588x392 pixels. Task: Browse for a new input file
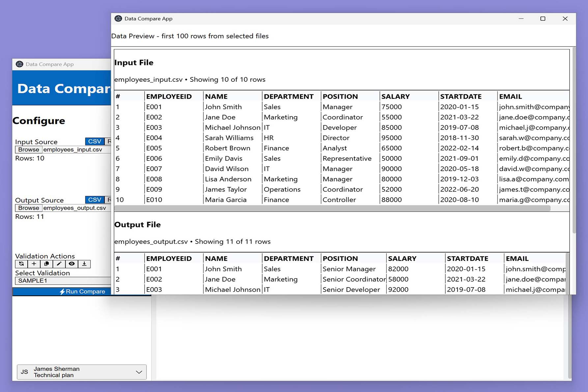[x=28, y=149]
